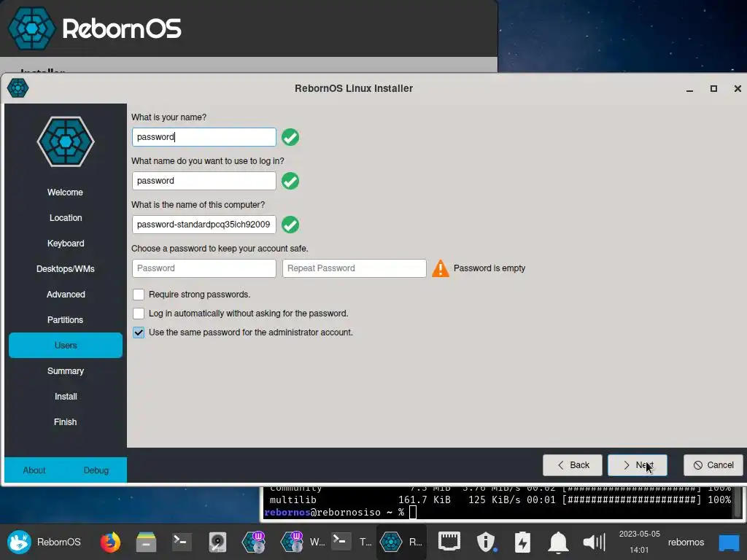Viewport: 747px width, 560px height.
Task: Click the green checkmark next to computer name
Action: click(290, 225)
